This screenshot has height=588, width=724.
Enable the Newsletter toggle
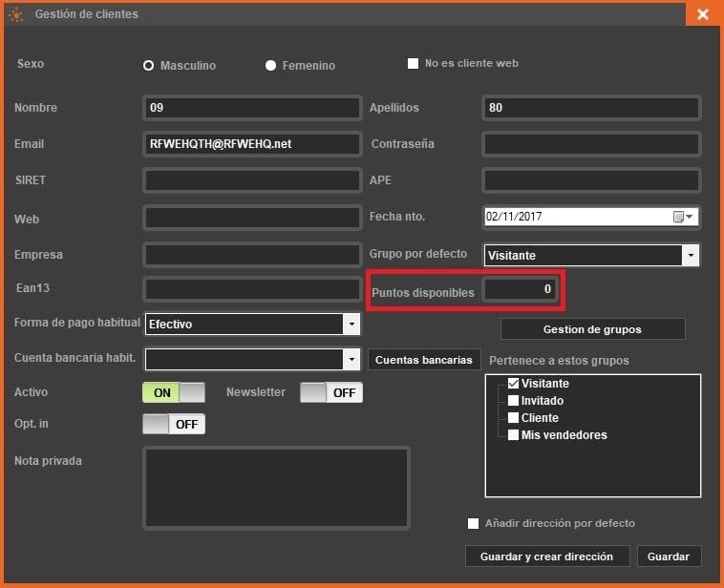click(x=330, y=392)
